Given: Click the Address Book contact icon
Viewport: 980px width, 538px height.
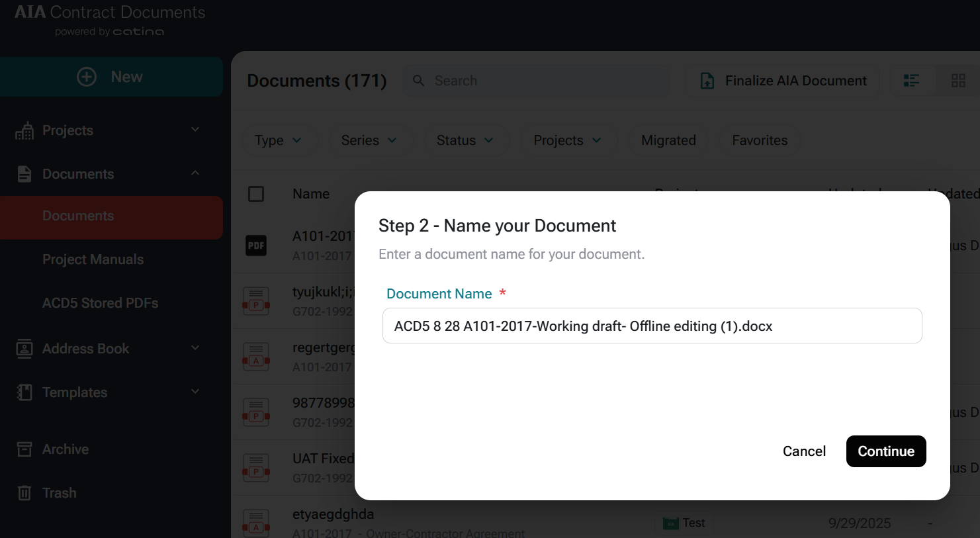Looking at the screenshot, I should coord(24,349).
